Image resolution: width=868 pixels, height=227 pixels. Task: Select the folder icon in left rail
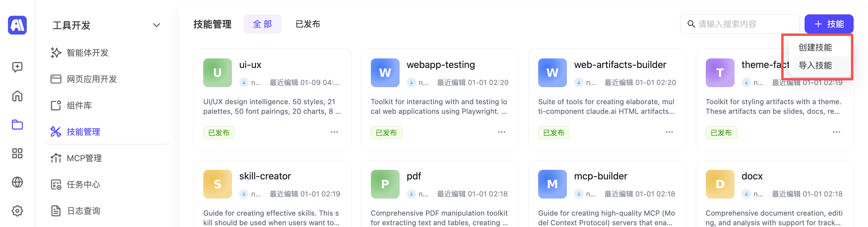(x=17, y=125)
